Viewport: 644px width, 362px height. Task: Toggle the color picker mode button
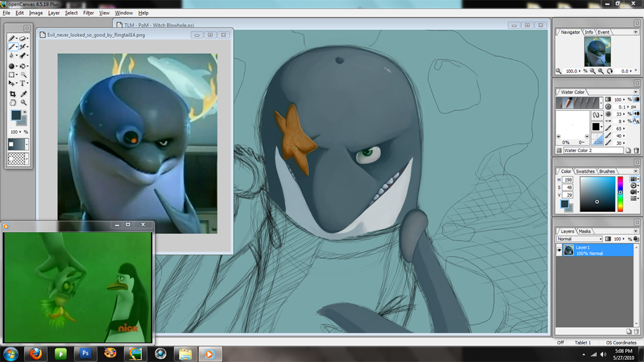click(634, 179)
